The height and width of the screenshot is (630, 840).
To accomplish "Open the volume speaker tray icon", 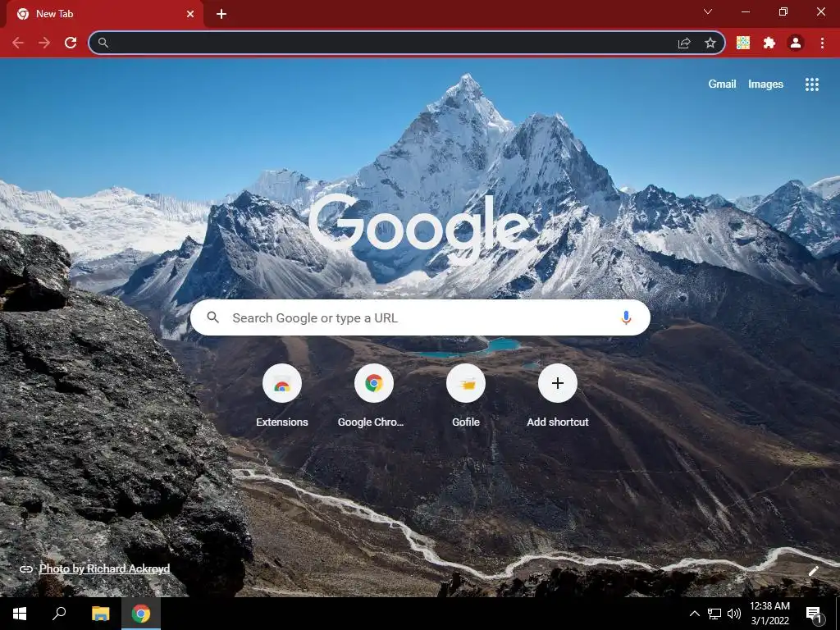I will (x=734, y=614).
